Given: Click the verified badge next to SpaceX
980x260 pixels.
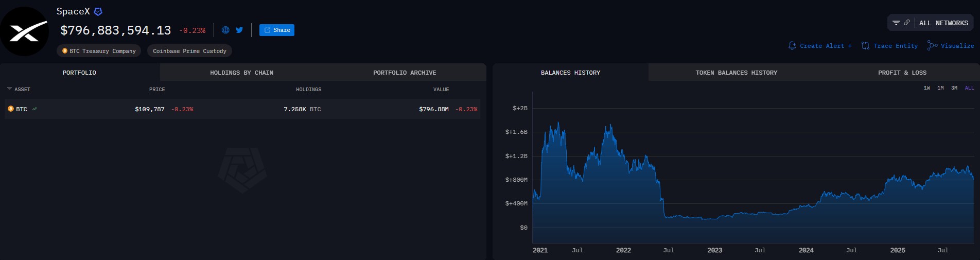Looking at the screenshot, I should click(98, 11).
